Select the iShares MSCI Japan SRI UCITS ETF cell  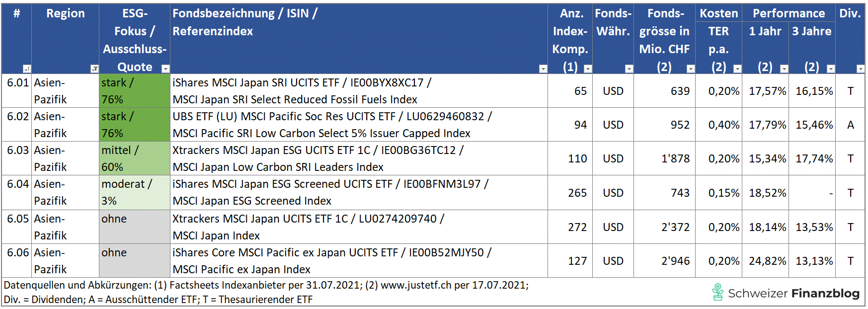point(358,91)
